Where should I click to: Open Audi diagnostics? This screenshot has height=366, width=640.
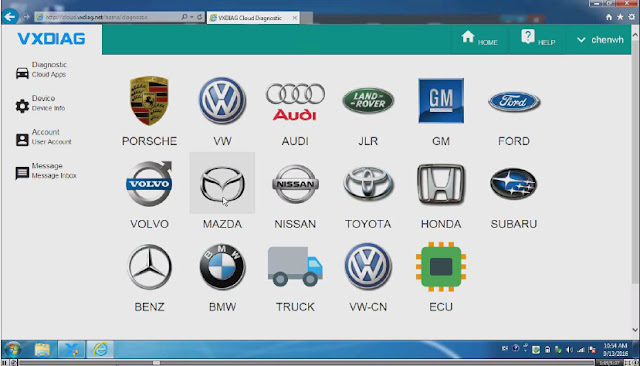(x=295, y=101)
